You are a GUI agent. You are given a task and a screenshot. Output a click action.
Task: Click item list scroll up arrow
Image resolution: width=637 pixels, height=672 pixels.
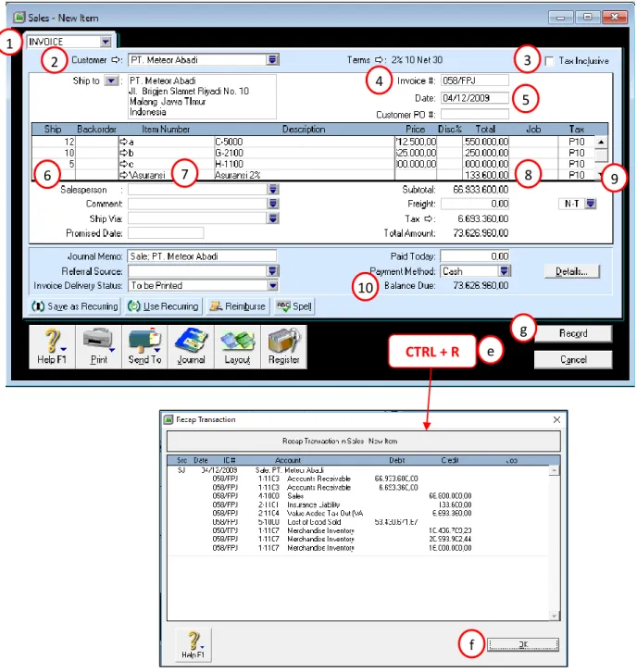click(601, 142)
